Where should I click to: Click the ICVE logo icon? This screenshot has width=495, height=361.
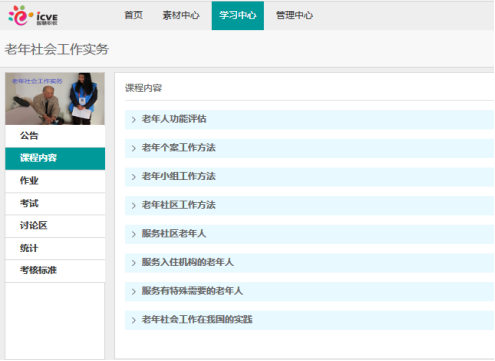click(x=33, y=16)
